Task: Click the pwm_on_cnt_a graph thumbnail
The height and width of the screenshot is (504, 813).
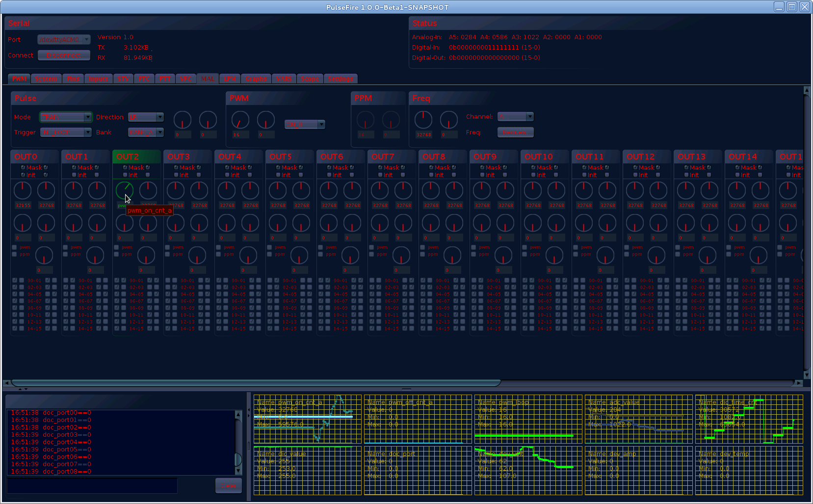Action: click(x=308, y=419)
